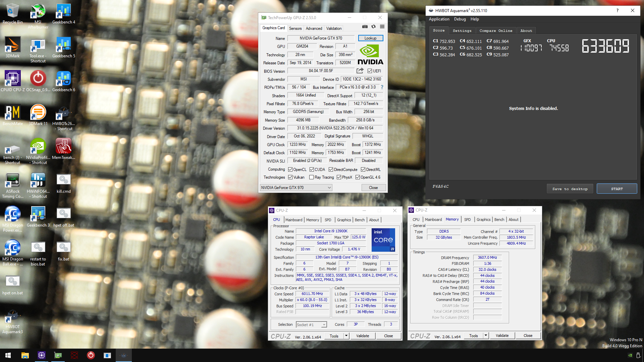Click Bus Interface question mark icon

[382, 87]
